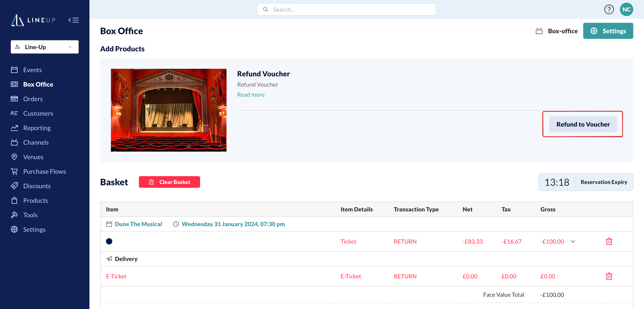The image size is (644, 309).
Task: Open the help question mark icon
Action: pyautogui.click(x=609, y=9)
